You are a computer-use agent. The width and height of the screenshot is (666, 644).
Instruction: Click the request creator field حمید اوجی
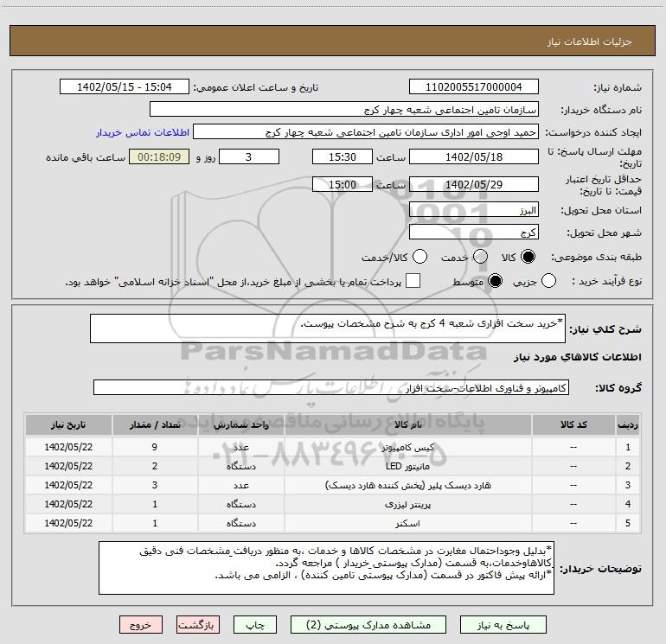tap(366, 132)
